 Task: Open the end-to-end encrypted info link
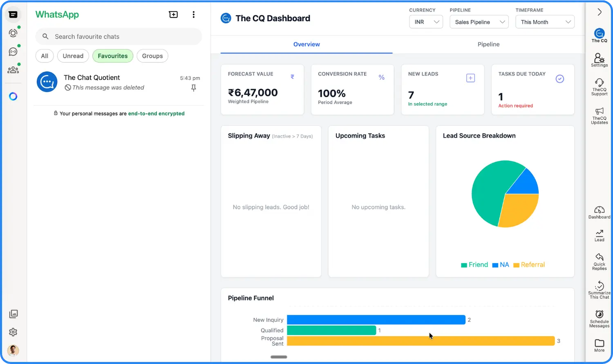[156, 114]
